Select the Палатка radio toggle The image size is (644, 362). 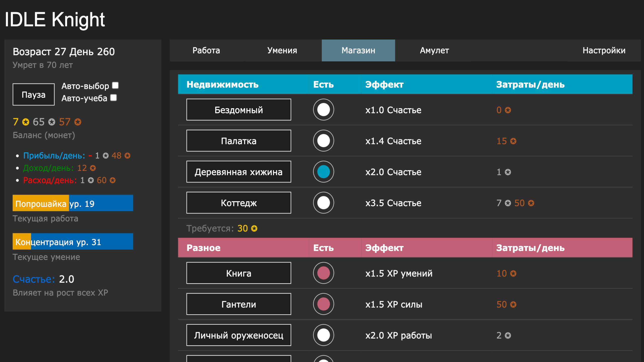pos(323,141)
